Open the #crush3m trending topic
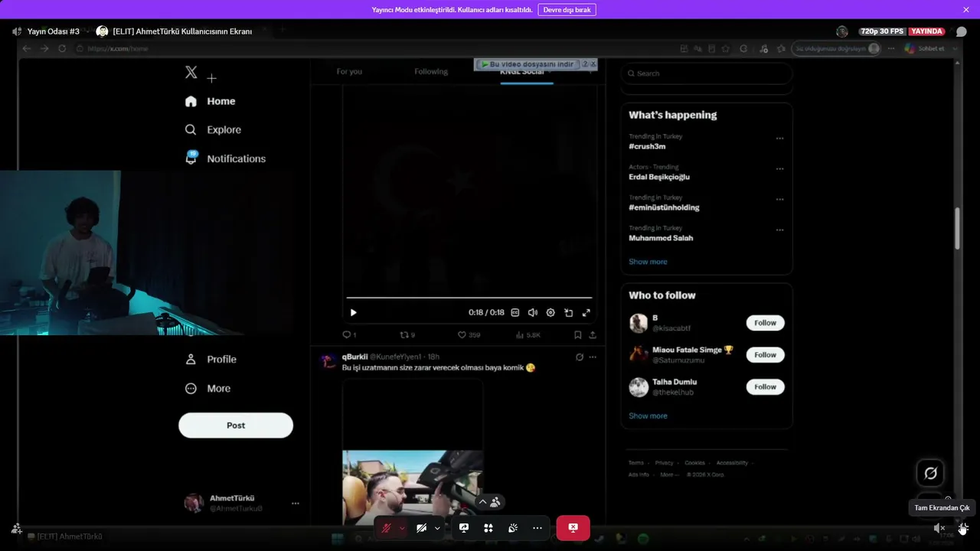 647,146
